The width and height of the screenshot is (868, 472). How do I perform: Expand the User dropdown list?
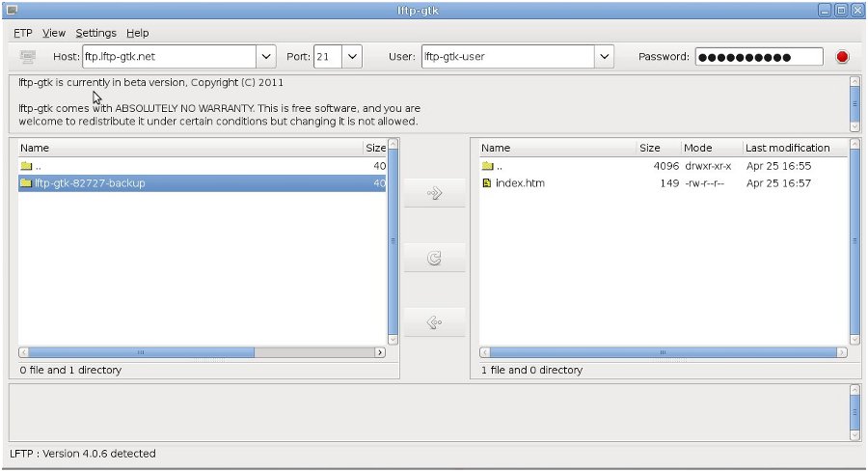point(604,57)
